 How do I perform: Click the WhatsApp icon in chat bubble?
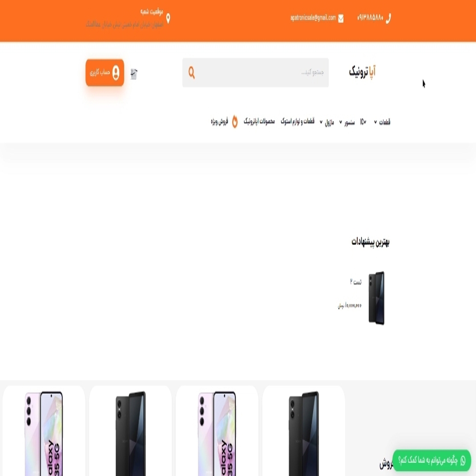[x=463, y=460]
